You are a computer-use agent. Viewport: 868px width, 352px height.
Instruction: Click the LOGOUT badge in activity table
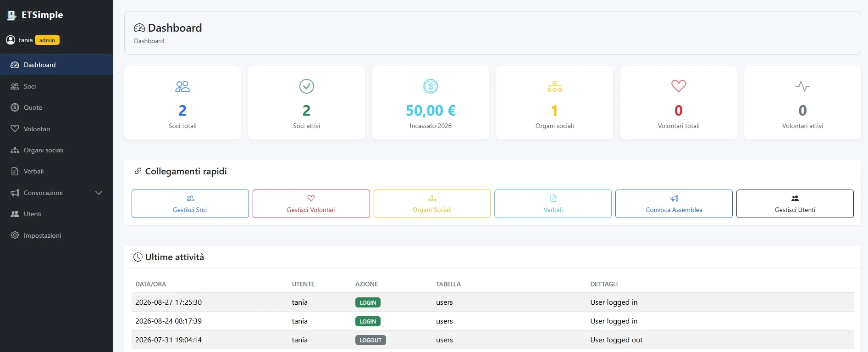tap(370, 340)
